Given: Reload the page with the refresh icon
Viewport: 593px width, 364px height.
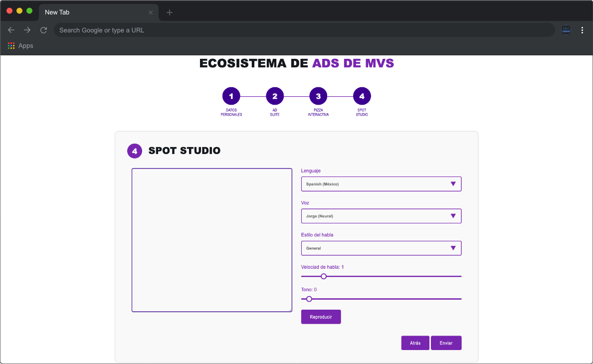Looking at the screenshot, I should (43, 30).
